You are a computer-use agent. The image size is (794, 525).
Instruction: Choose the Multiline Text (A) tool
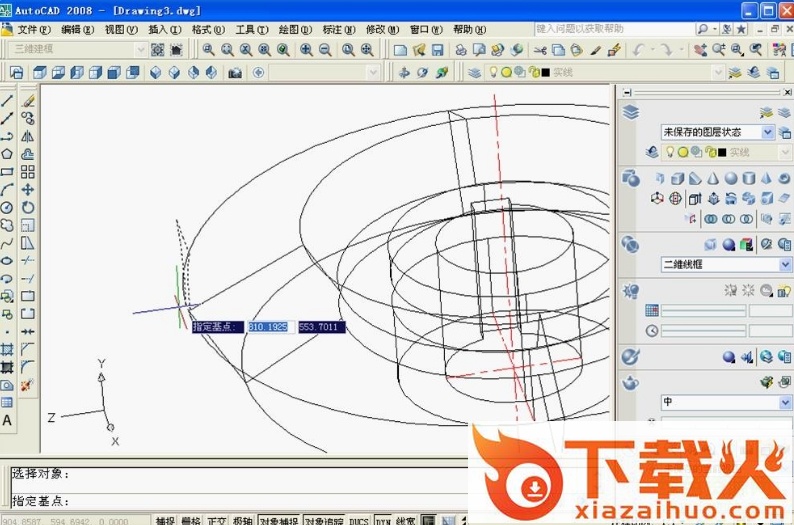tap(7, 420)
